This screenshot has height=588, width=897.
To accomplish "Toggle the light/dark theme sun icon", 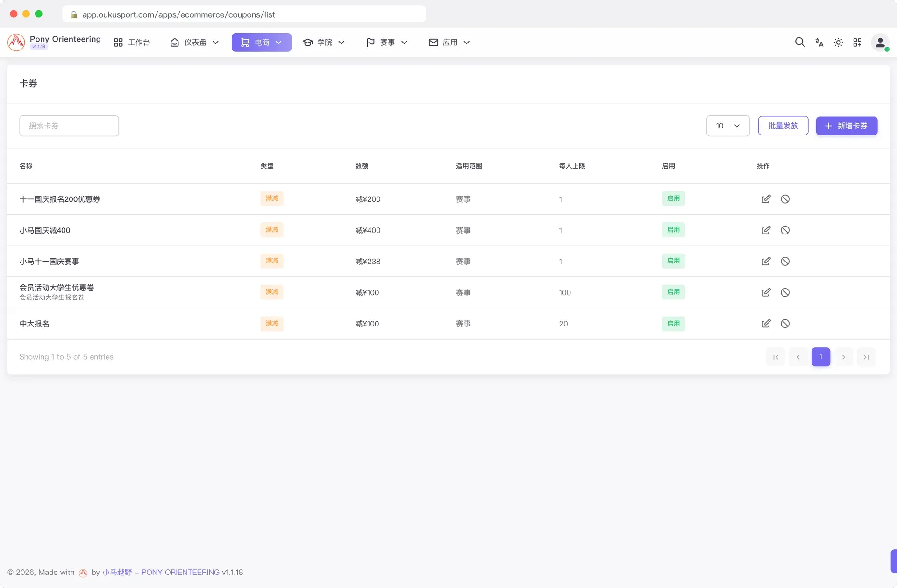I will (838, 43).
